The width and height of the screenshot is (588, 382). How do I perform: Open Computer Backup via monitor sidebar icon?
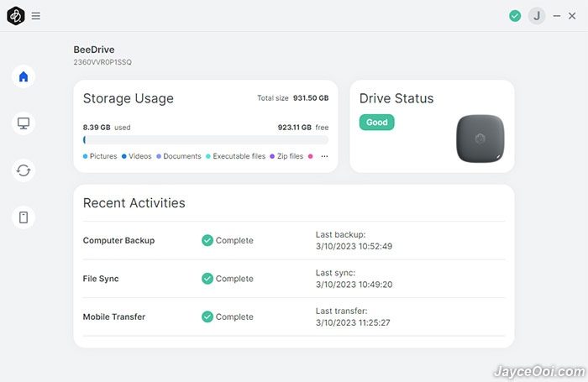[24, 123]
